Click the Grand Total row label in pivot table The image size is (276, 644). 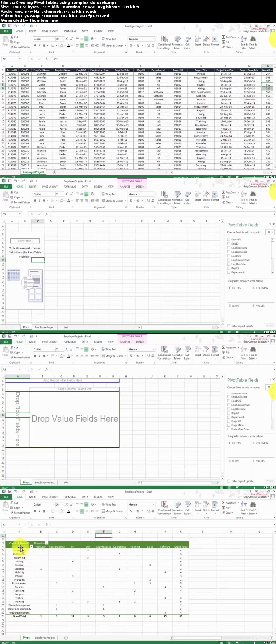(x=19, y=616)
